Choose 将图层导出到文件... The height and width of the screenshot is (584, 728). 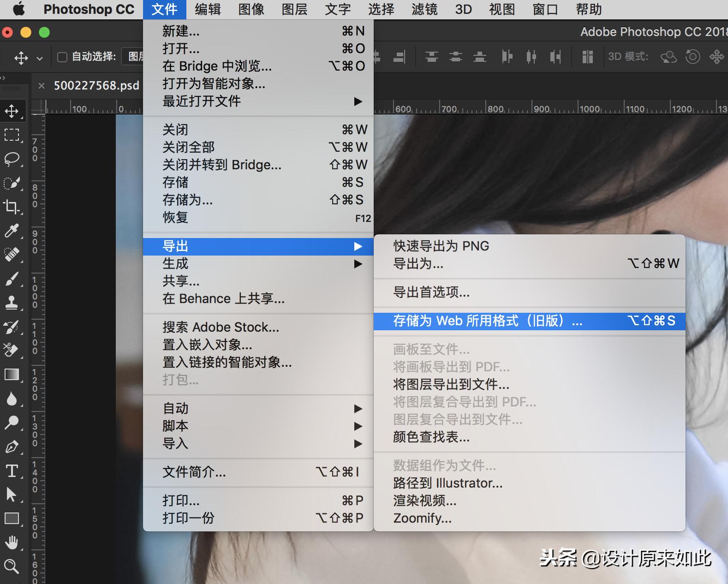(530, 384)
